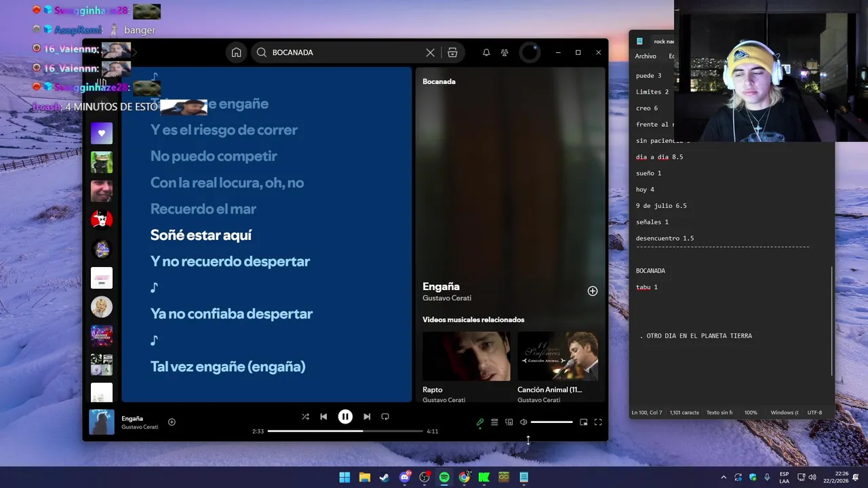Viewport: 868px width, 488px height.
Task: Open Discord from taskbar
Action: [x=405, y=477]
